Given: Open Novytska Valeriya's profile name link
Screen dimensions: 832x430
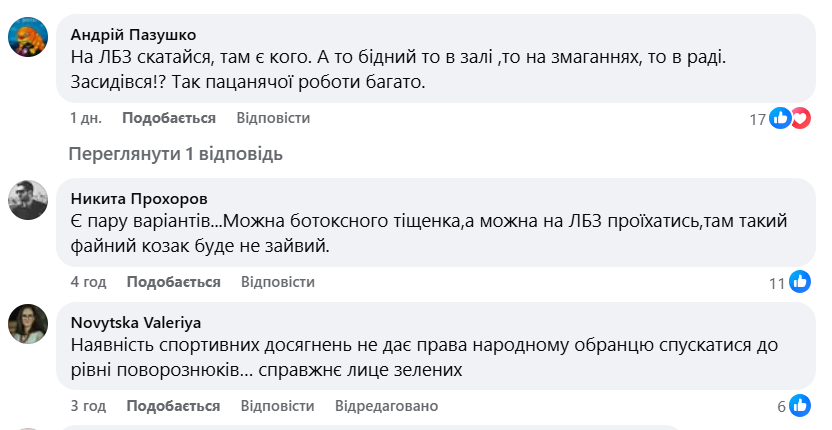Looking at the screenshot, I should (x=134, y=321).
